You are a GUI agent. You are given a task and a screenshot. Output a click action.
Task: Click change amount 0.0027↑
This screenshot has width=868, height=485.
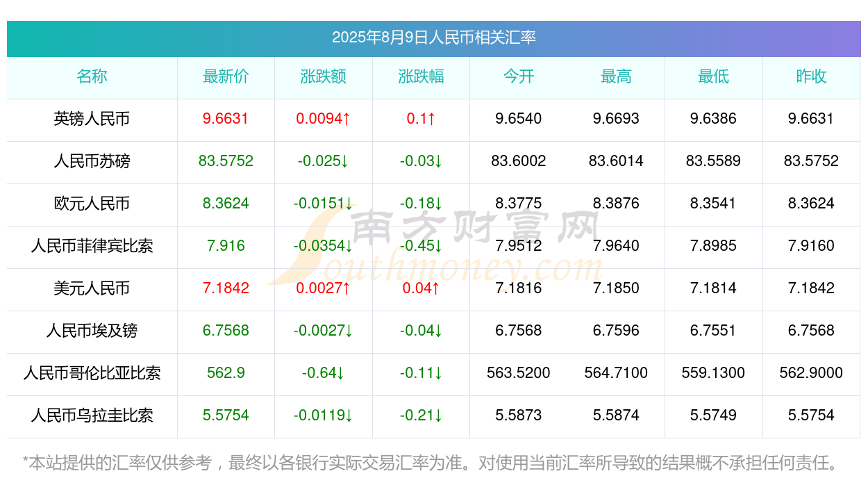(x=324, y=288)
